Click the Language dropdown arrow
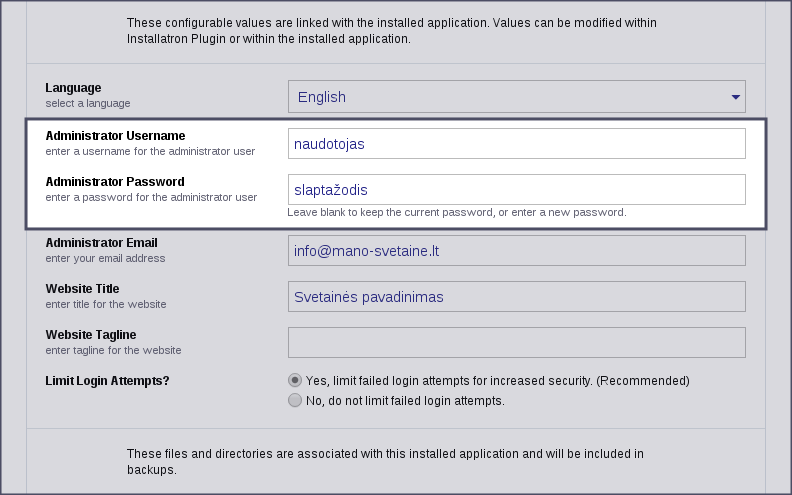792x495 pixels. coord(735,97)
